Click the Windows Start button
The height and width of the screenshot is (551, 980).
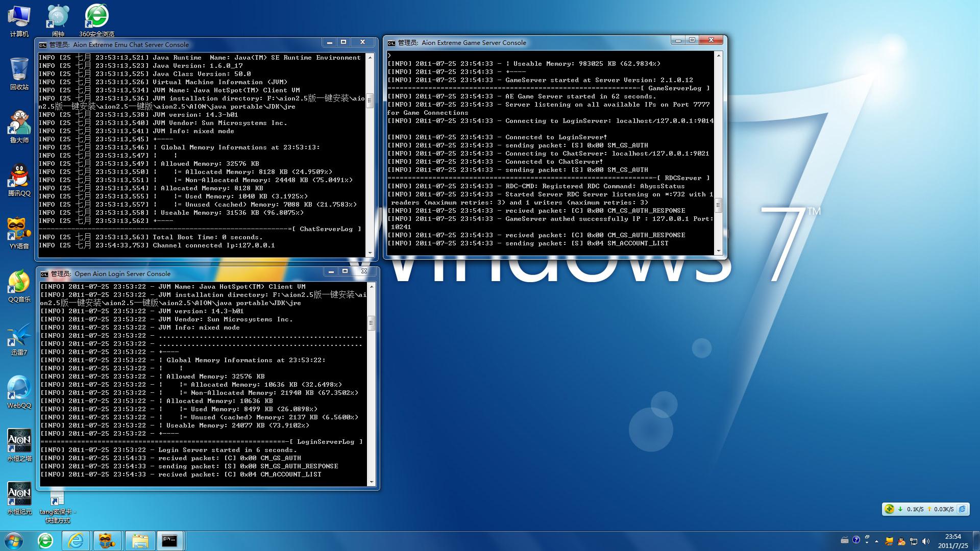pos(14,540)
